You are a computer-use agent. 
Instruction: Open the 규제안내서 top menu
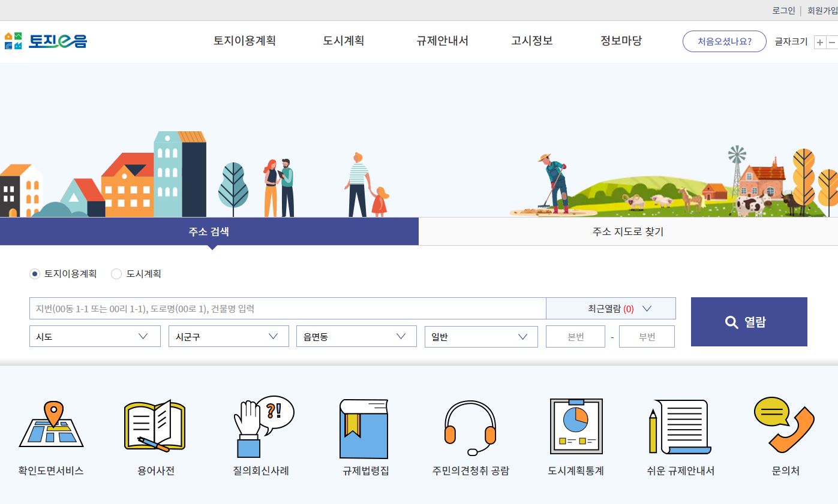(443, 41)
